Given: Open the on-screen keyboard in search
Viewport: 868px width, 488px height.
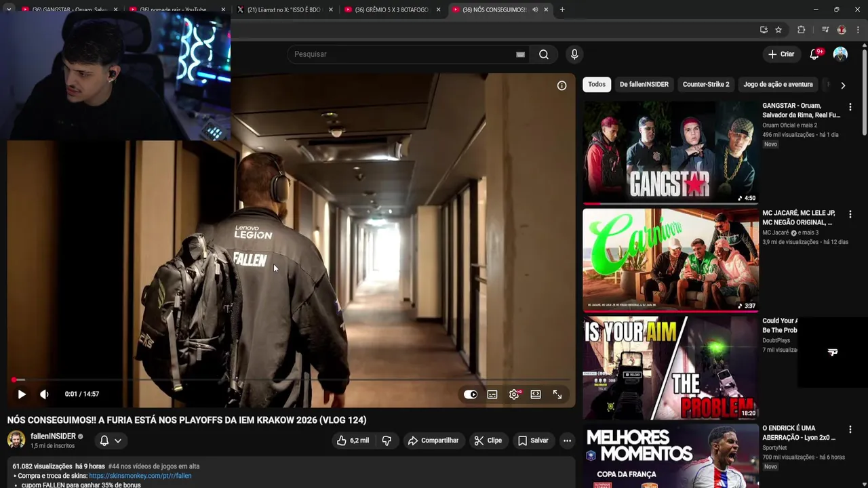Looking at the screenshot, I should [520, 54].
